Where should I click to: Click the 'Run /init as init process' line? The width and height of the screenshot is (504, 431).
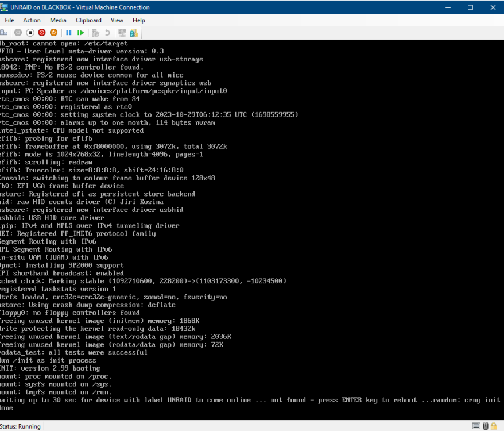(x=48, y=360)
